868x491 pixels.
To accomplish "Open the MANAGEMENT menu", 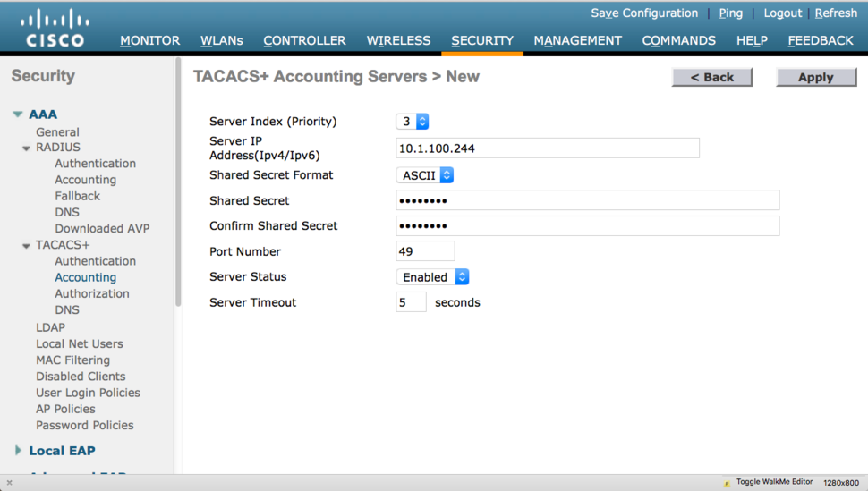I will pos(577,40).
